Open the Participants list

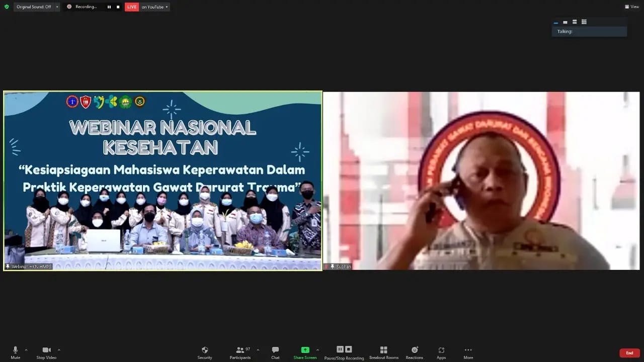coord(240,352)
